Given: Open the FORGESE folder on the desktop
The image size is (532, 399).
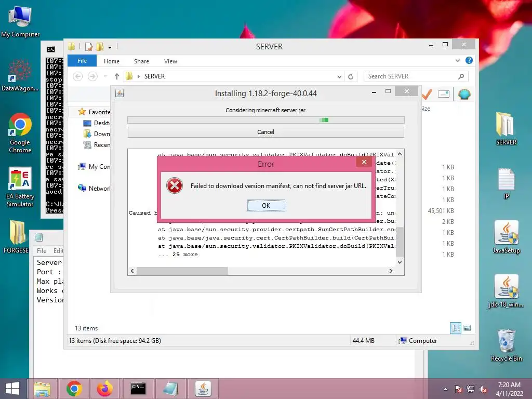Looking at the screenshot, I should click(x=16, y=237).
